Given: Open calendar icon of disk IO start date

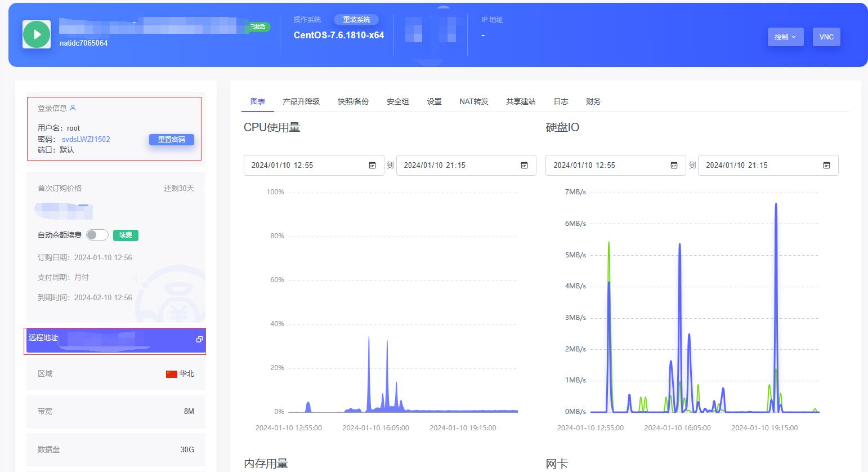Looking at the screenshot, I should pos(674,165).
